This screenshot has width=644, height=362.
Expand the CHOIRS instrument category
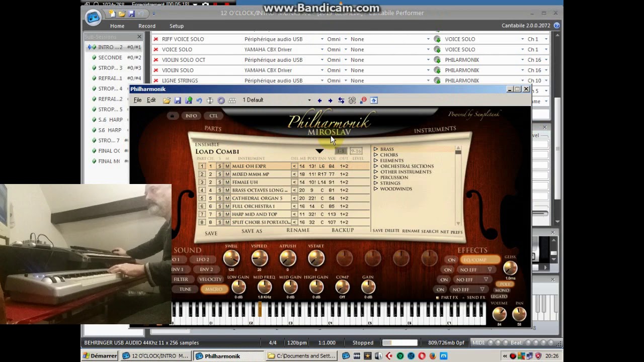tap(376, 155)
